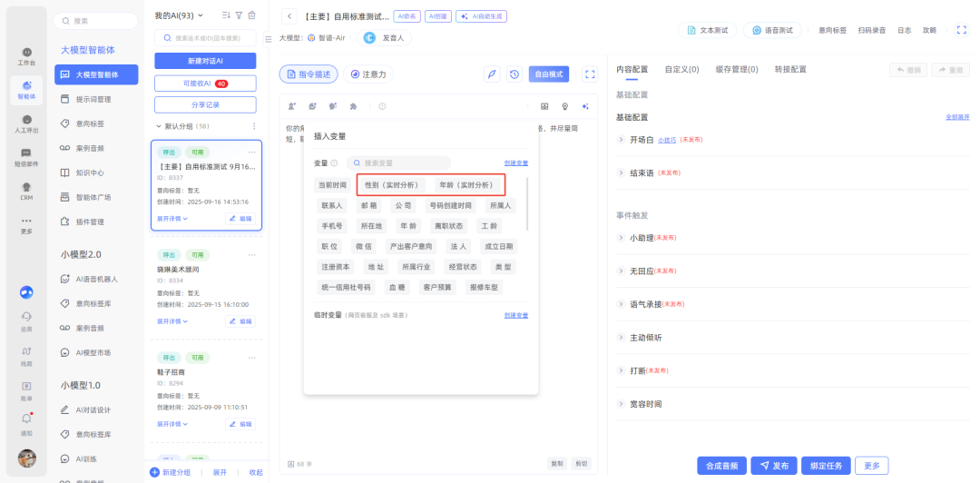Switch to the 注意力 view
Screen dimensions: 980x483
click(x=368, y=74)
